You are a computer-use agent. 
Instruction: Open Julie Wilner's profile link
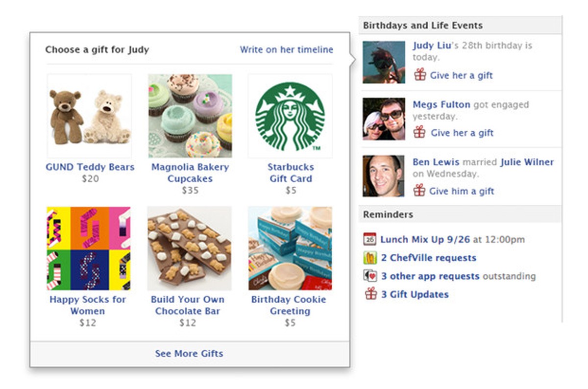pyautogui.click(x=527, y=162)
